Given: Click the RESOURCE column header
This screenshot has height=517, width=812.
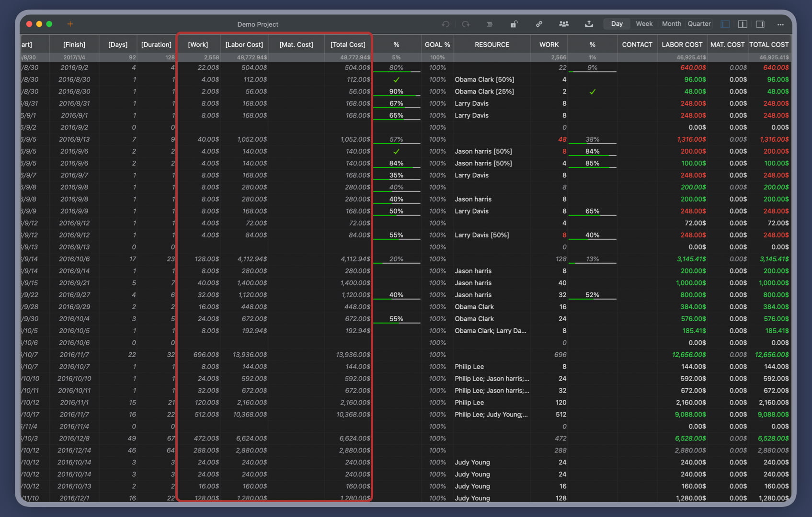Looking at the screenshot, I should 492,45.
